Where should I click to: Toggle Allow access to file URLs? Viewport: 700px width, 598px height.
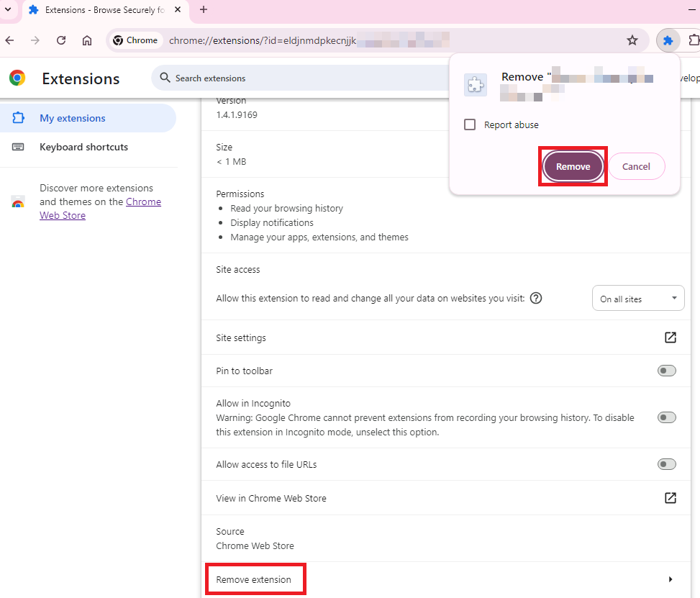tap(667, 464)
